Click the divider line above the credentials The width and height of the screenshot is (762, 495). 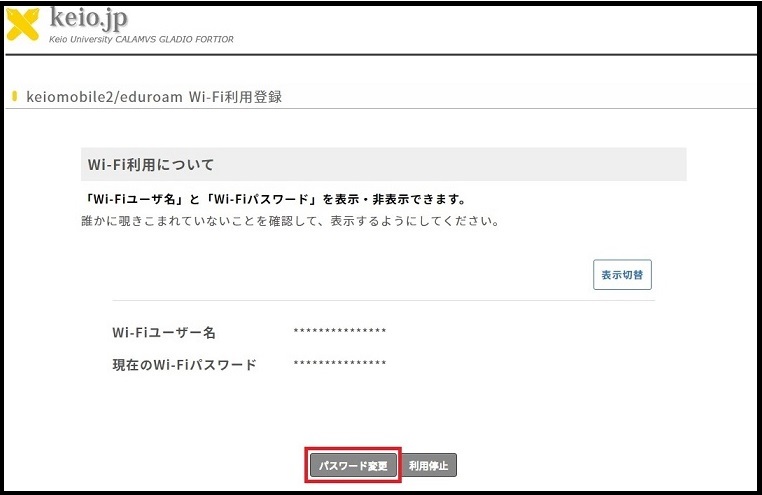[x=383, y=300]
